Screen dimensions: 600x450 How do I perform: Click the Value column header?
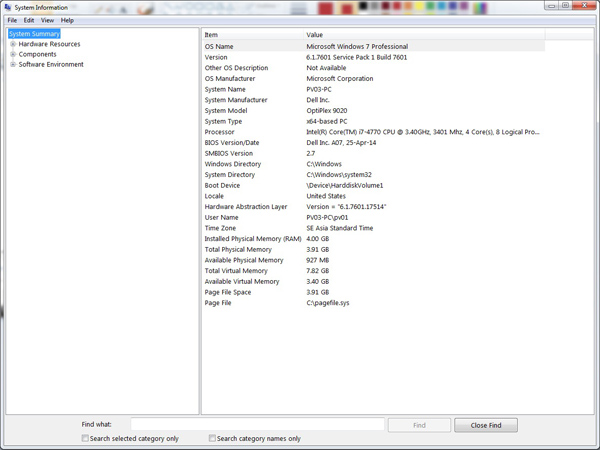tap(424, 35)
